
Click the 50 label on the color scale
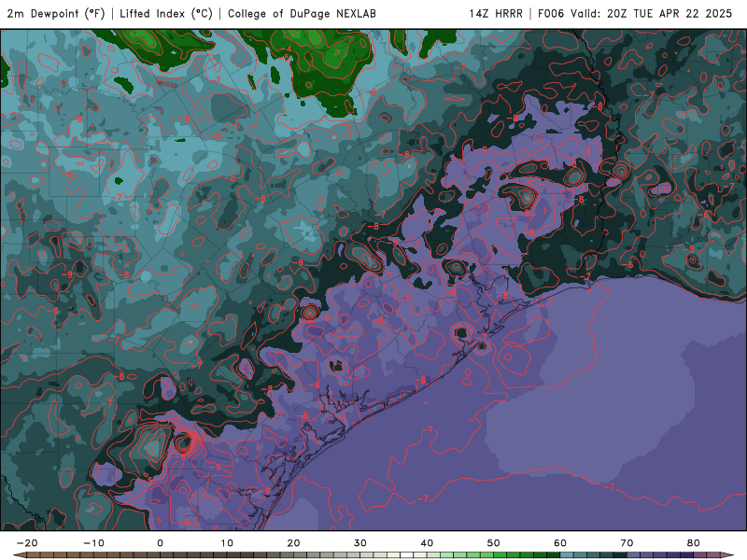point(494,543)
